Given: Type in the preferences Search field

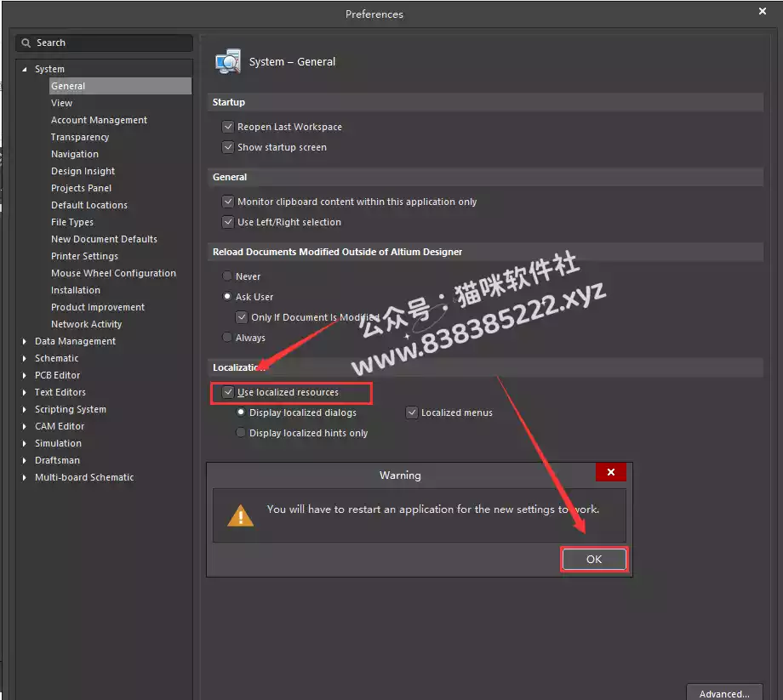Looking at the screenshot, I should click(x=104, y=43).
